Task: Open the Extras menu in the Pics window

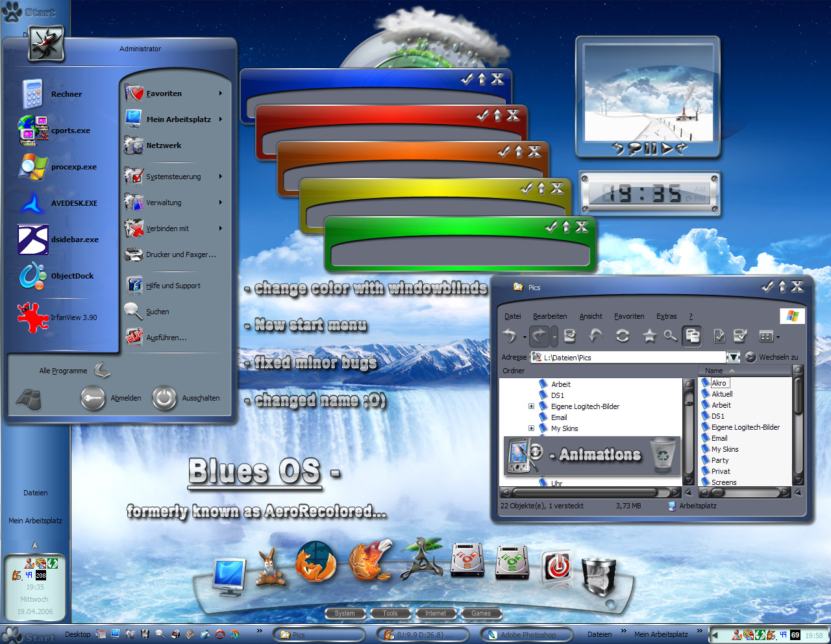Action: pos(666,316)
